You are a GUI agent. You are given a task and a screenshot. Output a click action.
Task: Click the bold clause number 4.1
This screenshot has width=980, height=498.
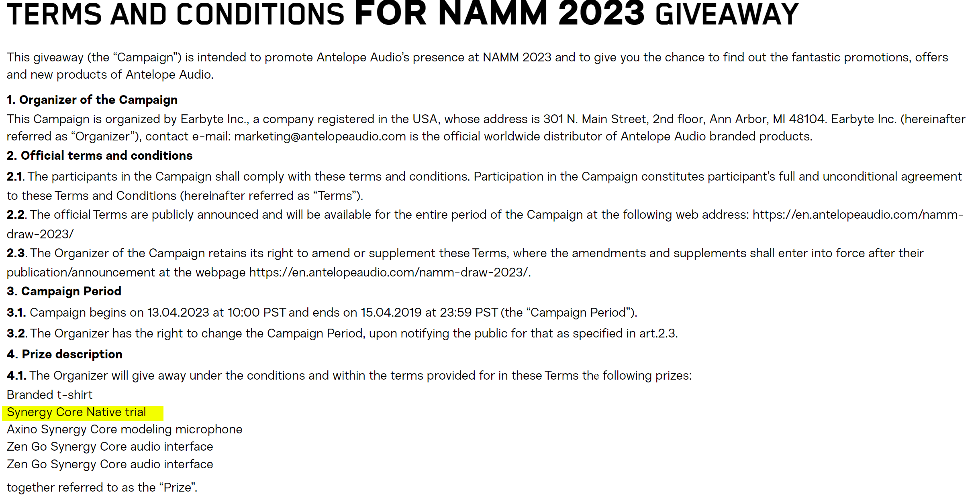coord(16,376)
